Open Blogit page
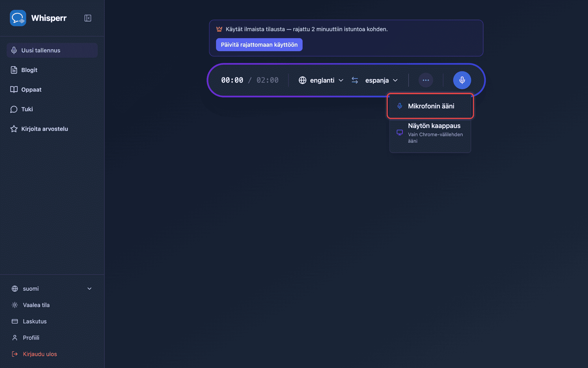The height and width of the screenshot is (368, 588). click(52, 70)
